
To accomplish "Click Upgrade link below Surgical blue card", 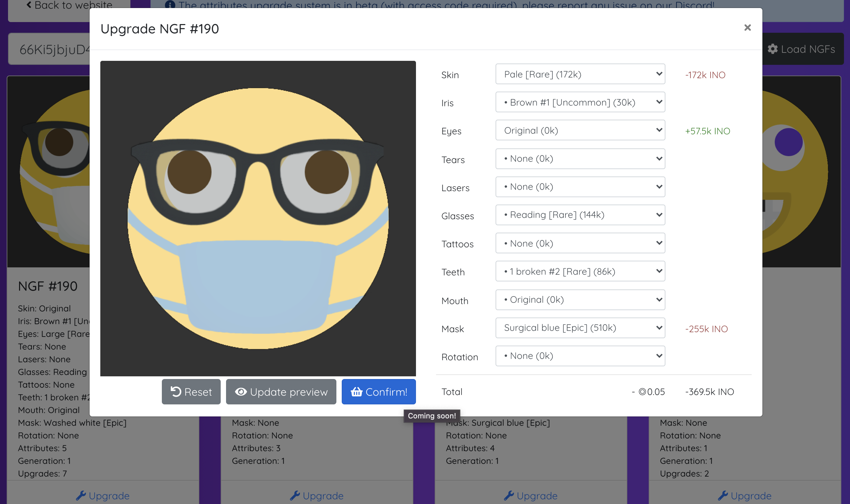I will (531, 496).
